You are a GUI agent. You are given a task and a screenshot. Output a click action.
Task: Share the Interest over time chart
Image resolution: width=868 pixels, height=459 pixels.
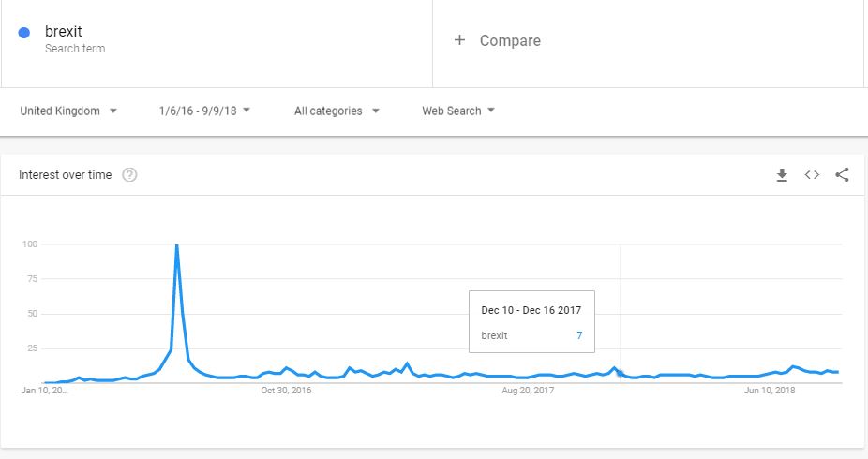[x=842, y=175]
